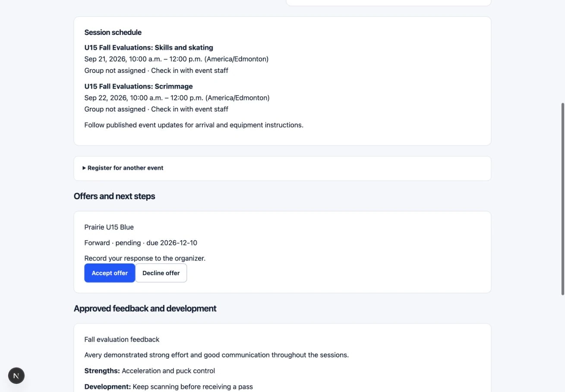The width and height of the screenshot is (565, 392).
Task: Select the Session schedule heading
Action: (113, 32)
